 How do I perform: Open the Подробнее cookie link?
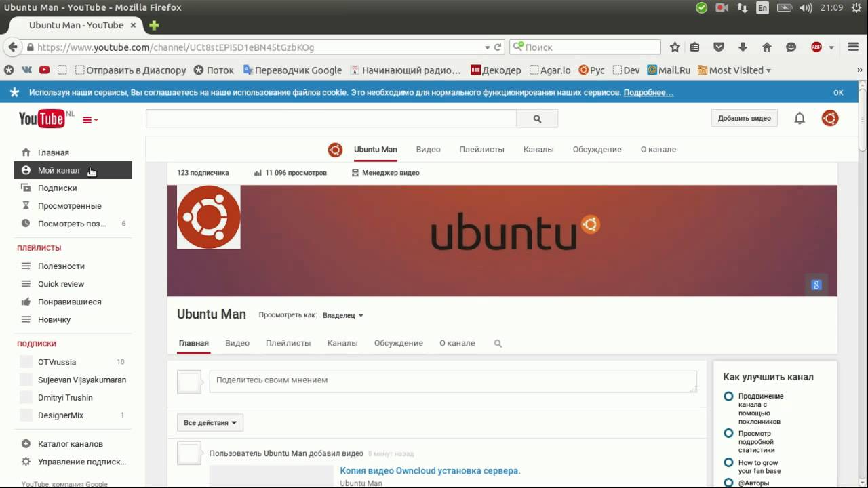pyautogui.click(x=648, y=93)
